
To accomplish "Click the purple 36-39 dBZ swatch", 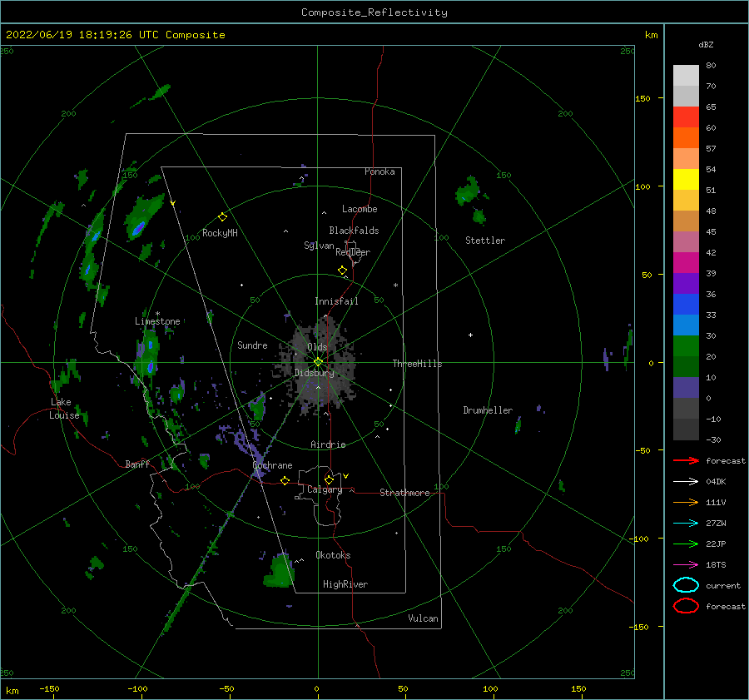I will (x=686, y=284).
